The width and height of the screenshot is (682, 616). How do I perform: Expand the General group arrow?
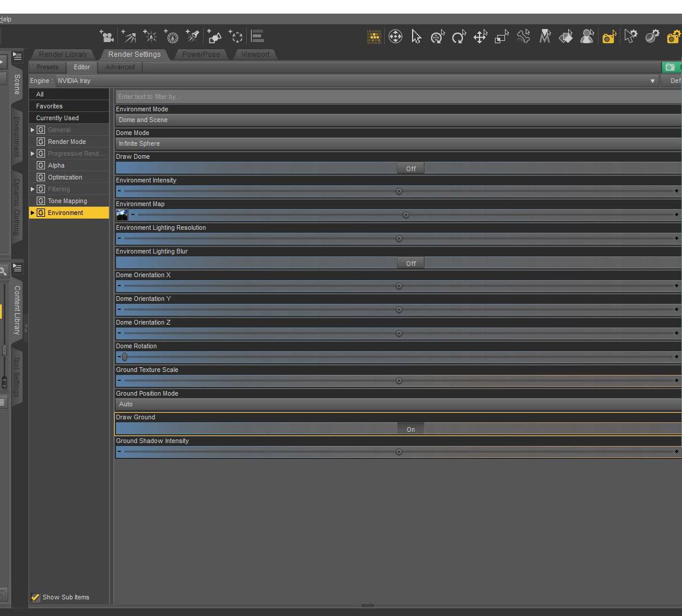[33, 130]
